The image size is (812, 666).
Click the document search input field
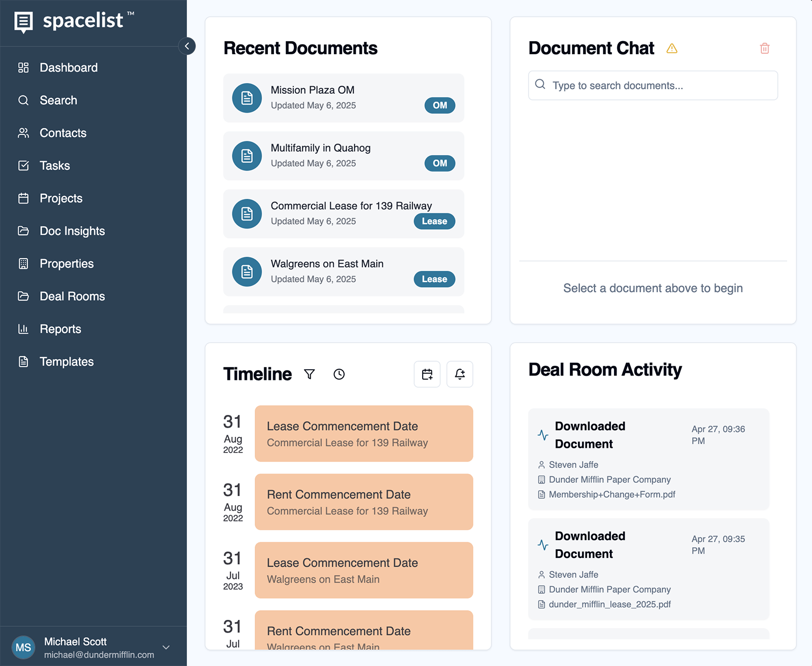pos(652,85)
